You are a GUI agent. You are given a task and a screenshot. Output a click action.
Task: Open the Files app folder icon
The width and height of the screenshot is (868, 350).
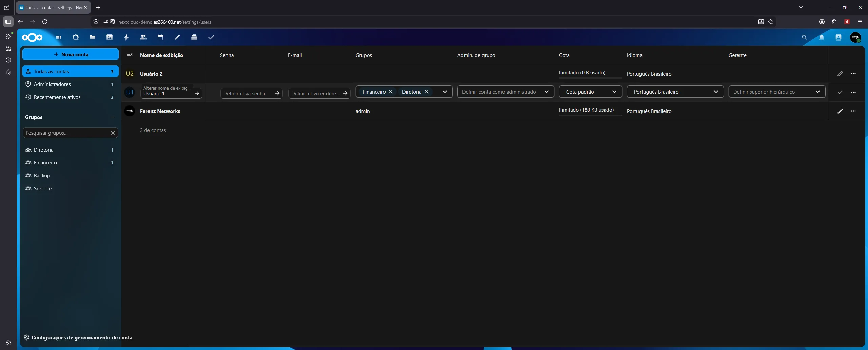point(93,37)
